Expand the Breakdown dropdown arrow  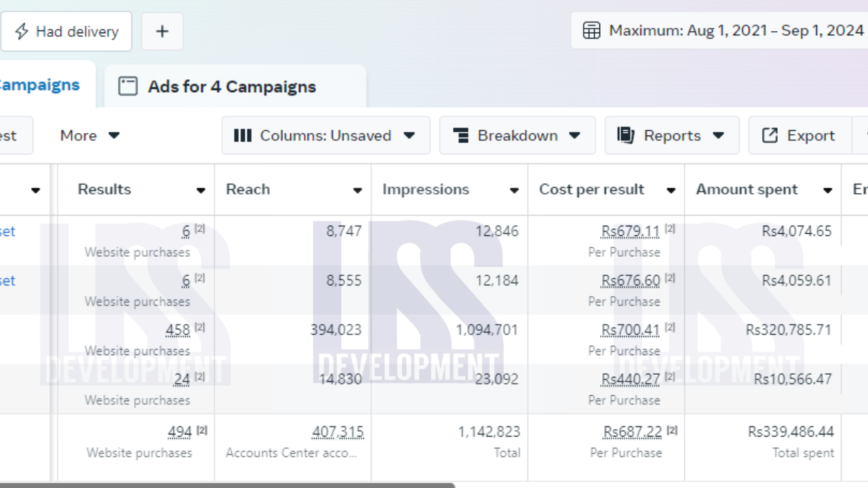coord(575,136)
